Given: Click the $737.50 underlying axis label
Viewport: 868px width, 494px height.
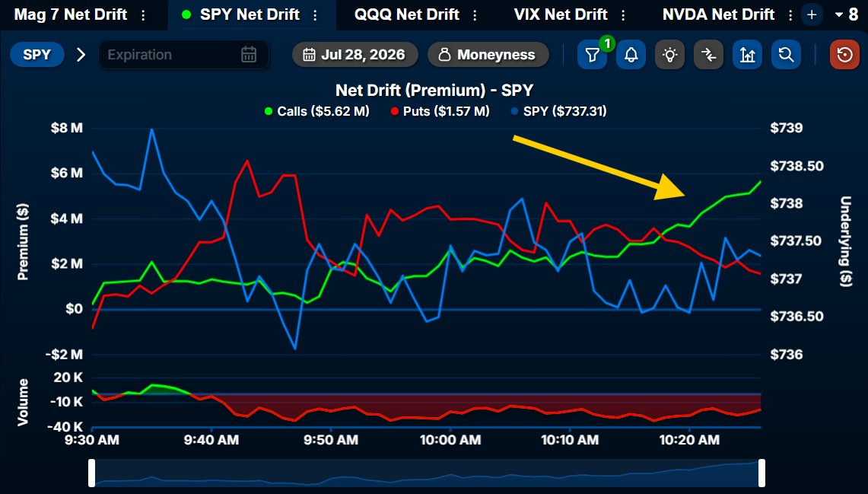Looking at the screenshot, I should click(x=796, y=241).
